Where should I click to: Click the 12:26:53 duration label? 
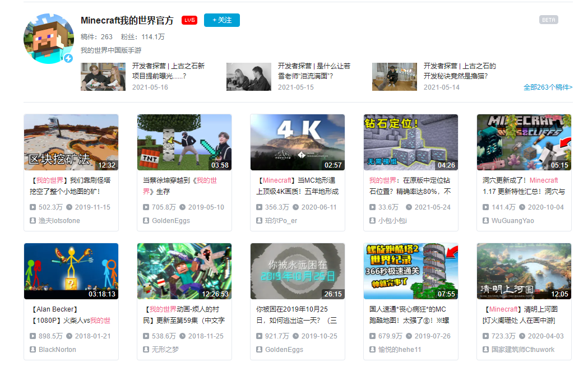(215, 294)
